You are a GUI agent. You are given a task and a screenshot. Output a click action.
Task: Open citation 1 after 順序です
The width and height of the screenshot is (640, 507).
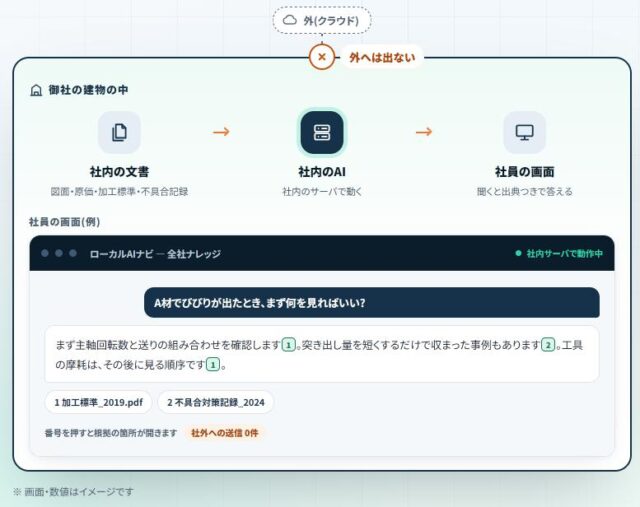pos(213,364)
